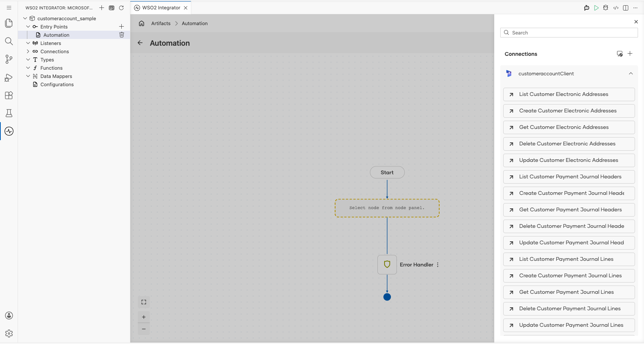
Task: Open the Testing flask view
Action: (x=9, y=113)
